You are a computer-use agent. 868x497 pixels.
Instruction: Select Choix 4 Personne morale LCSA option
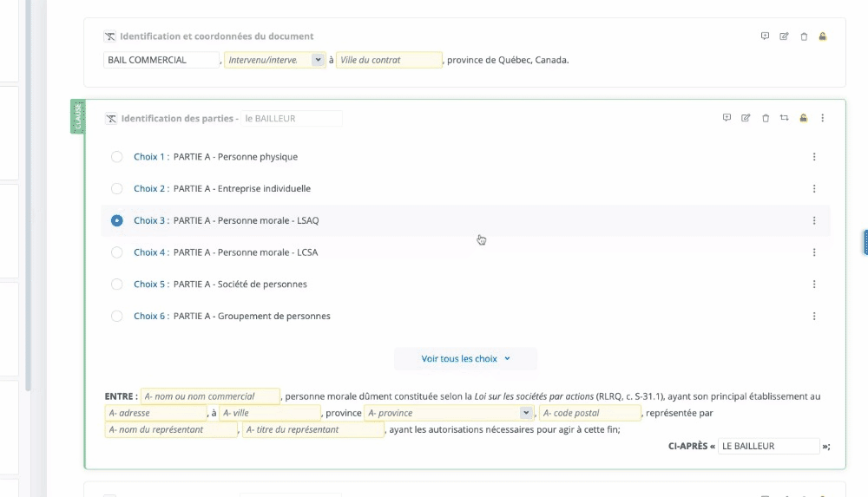(x=117, y=252)
